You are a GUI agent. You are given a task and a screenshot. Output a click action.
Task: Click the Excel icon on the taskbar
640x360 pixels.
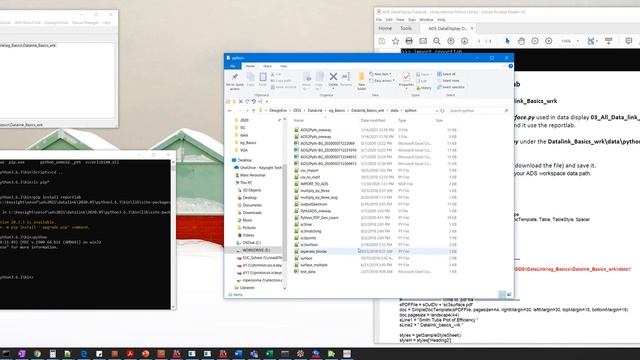click(x=269, y=353)
